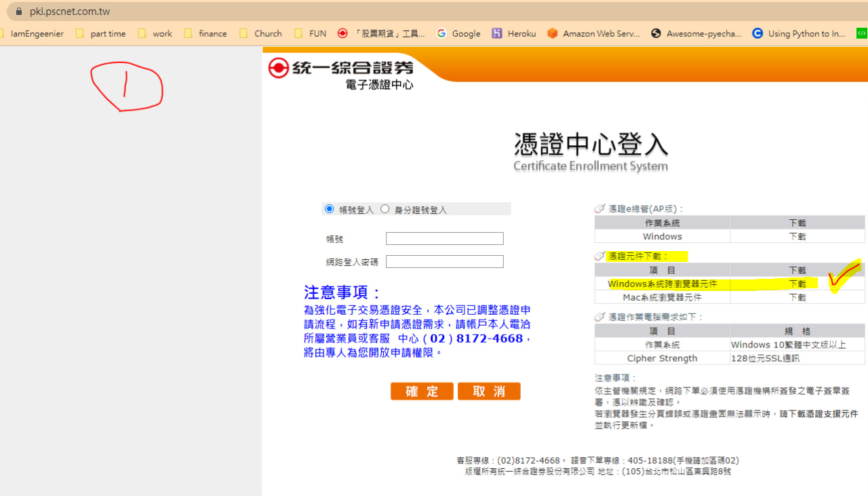Click the orange 取消 button
This screenshot has height=496, width=868.
(489, 392)
